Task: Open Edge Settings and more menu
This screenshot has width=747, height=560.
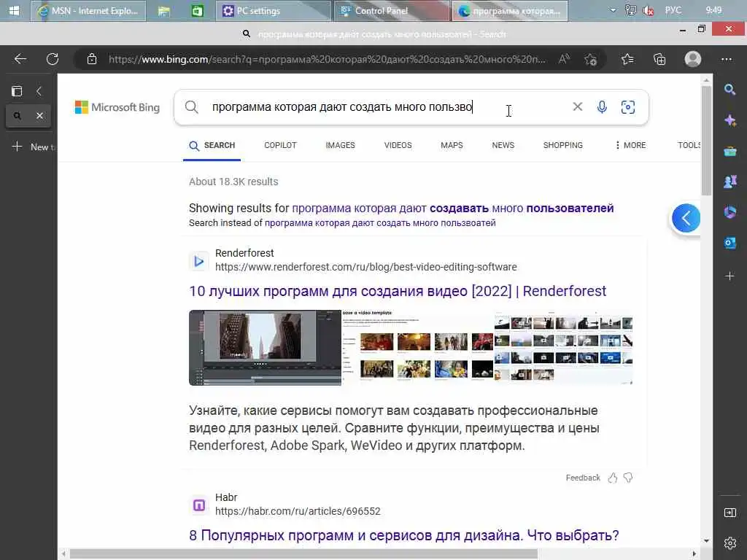Action: [x=727, y=59]
